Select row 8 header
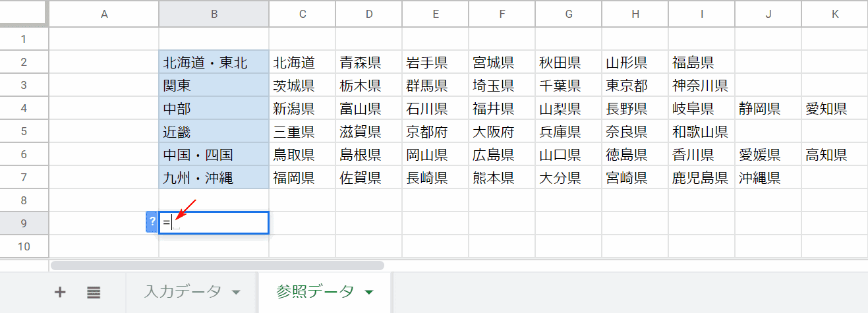Image resolution: width=868 pixels, height=313 pixels. point(24,200)
